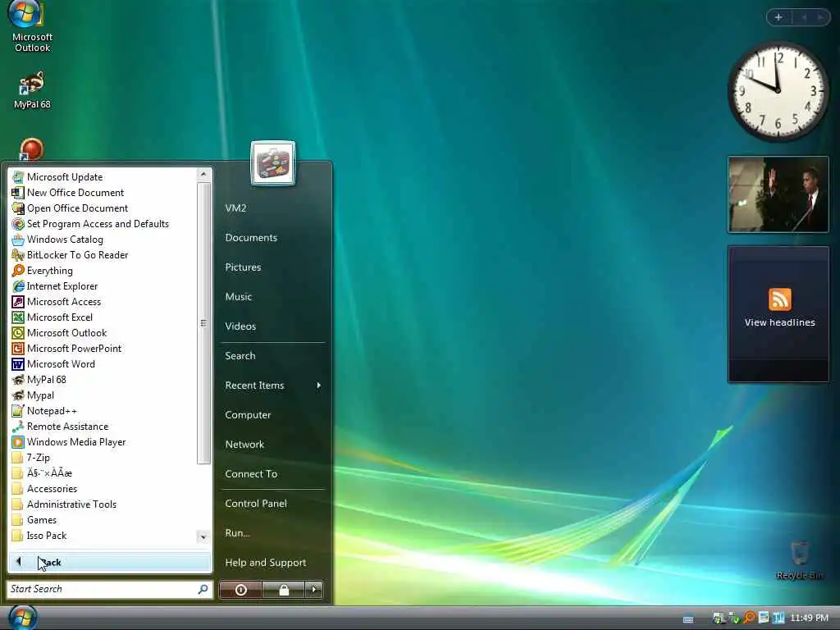840x630 pixels.
Task: Click the user account suitcase picture
Action: [272, 163]
